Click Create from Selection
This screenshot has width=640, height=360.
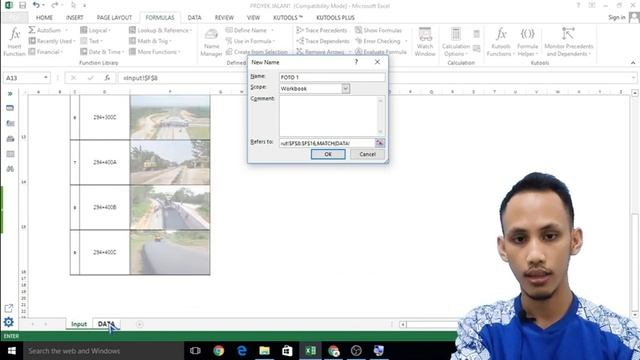257,52
